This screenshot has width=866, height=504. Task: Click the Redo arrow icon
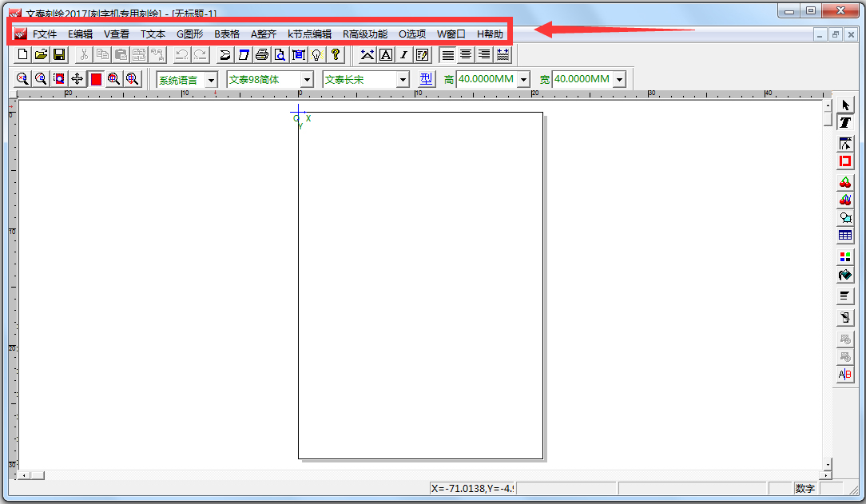pos(200,54)
